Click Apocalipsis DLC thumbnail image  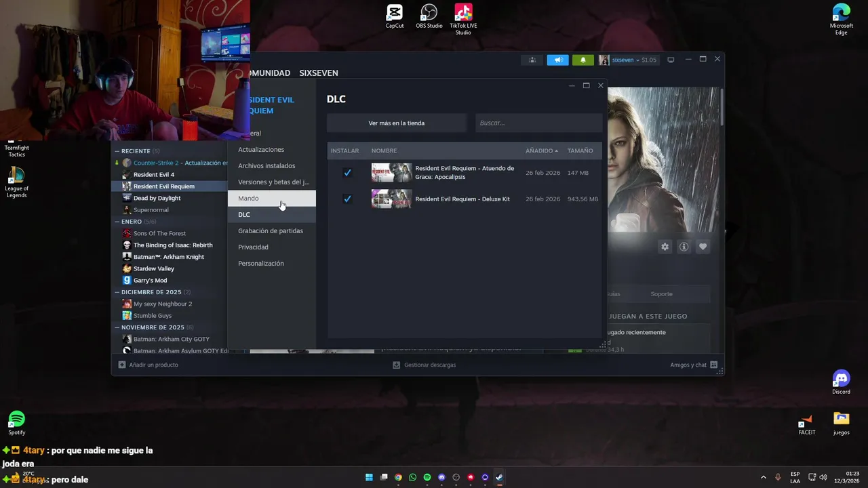[391, 173]
